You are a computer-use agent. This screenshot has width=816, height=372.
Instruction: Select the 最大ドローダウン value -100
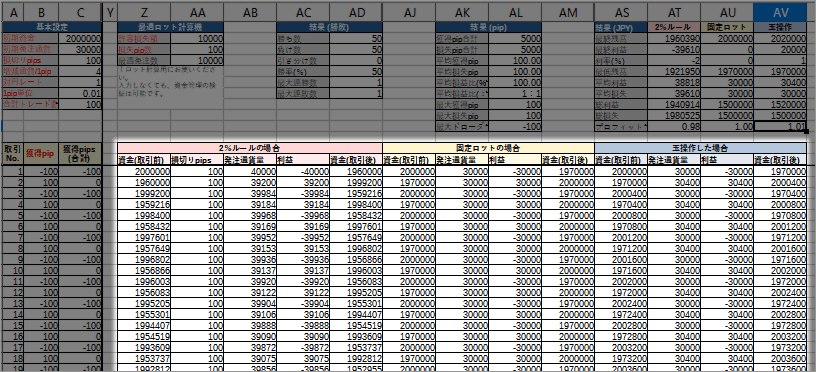(x=515, y=126)
